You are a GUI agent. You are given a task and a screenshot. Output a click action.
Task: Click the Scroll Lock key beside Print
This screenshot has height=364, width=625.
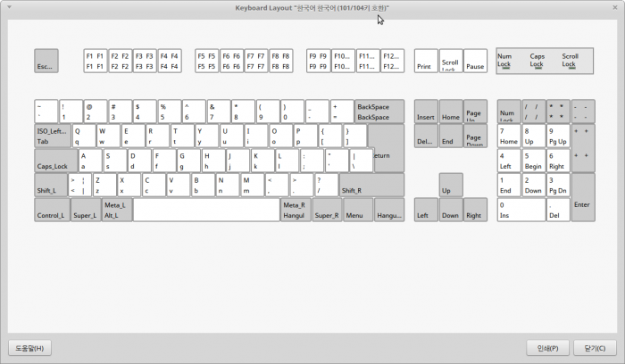coord(450,61)
